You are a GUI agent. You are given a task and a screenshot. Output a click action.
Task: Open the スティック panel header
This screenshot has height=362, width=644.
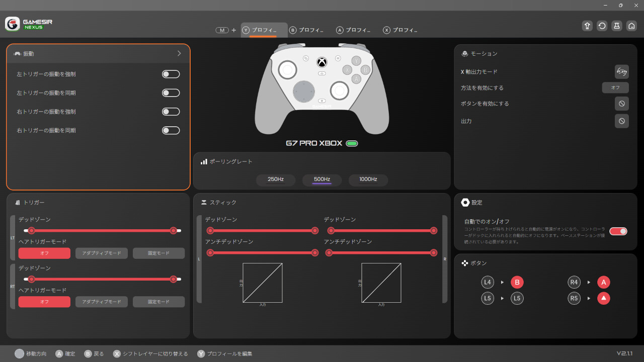(219, 203)
